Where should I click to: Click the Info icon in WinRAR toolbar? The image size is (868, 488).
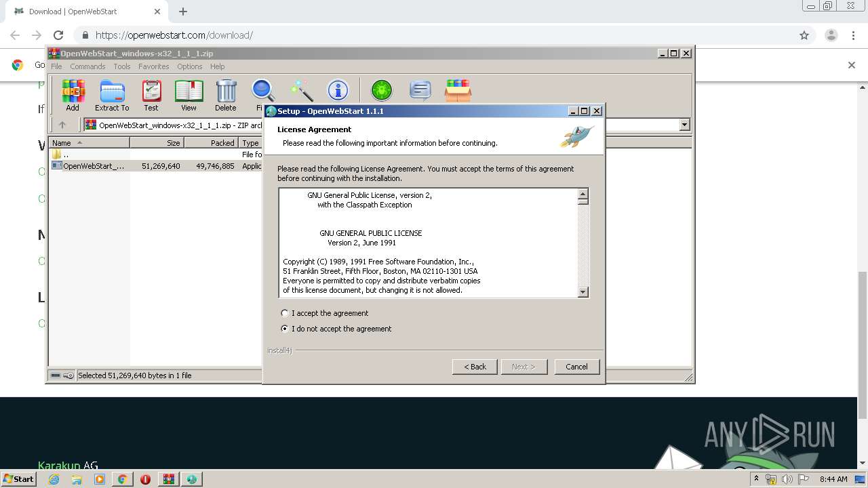point(338,91)
